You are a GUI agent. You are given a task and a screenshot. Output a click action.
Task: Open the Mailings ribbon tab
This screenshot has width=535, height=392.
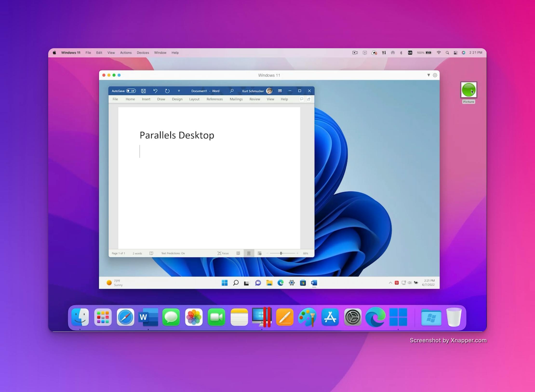tap(236, 99)
